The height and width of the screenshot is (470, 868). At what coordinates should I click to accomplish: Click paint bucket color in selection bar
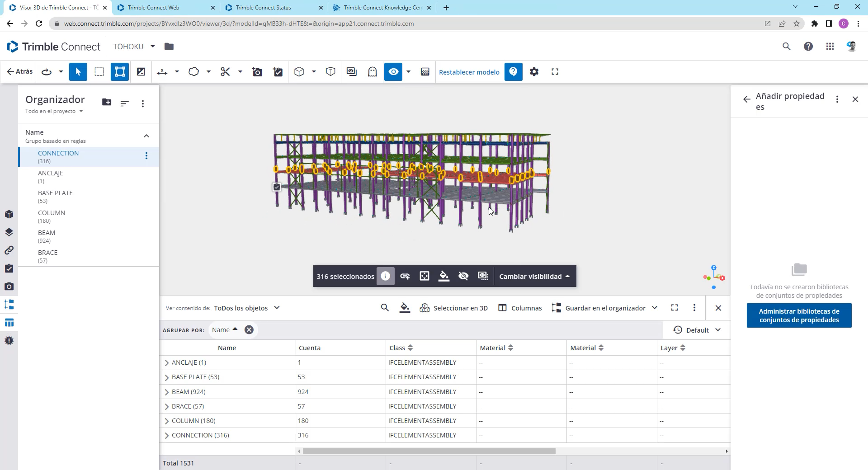click(x=444, y=276)
